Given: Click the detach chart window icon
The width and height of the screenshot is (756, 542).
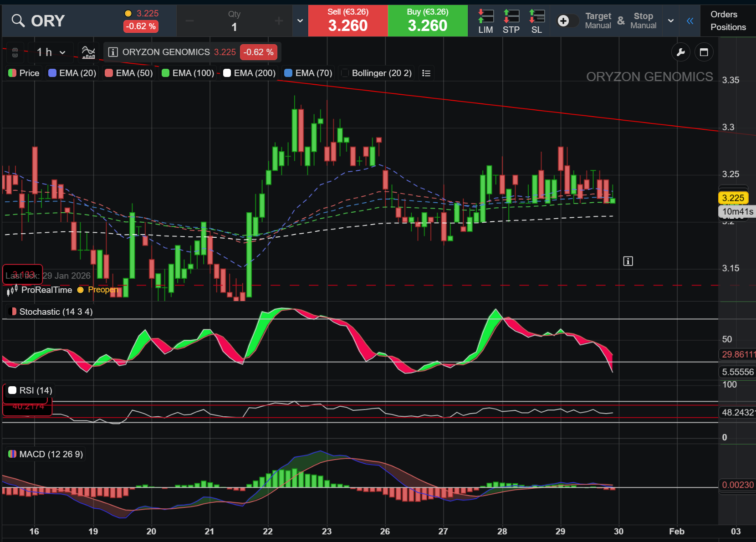Looking at the screenshot, I should pyautogui.click(x=704, y=52).
